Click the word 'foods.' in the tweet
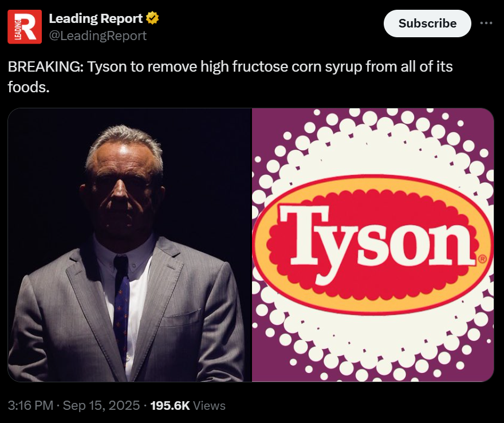This screenshot has height=423, width=504. (x=29, y=87)
